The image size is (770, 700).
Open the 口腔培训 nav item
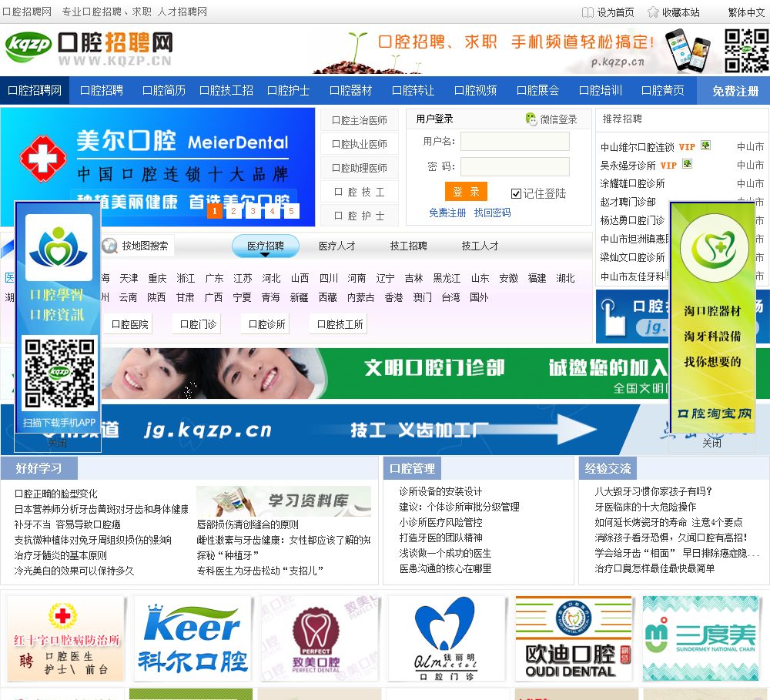[601, 90]
